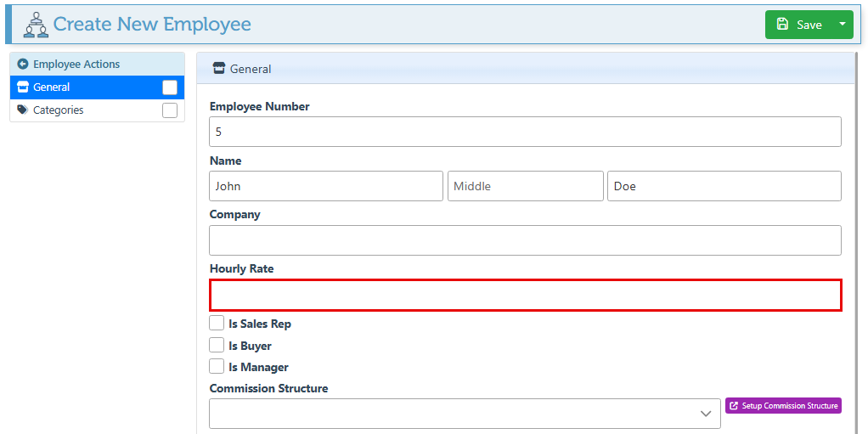Click the store icon in General sidebar item
Image resolution: width=868 pixels, height=434 pixels.
coord(23,87)
